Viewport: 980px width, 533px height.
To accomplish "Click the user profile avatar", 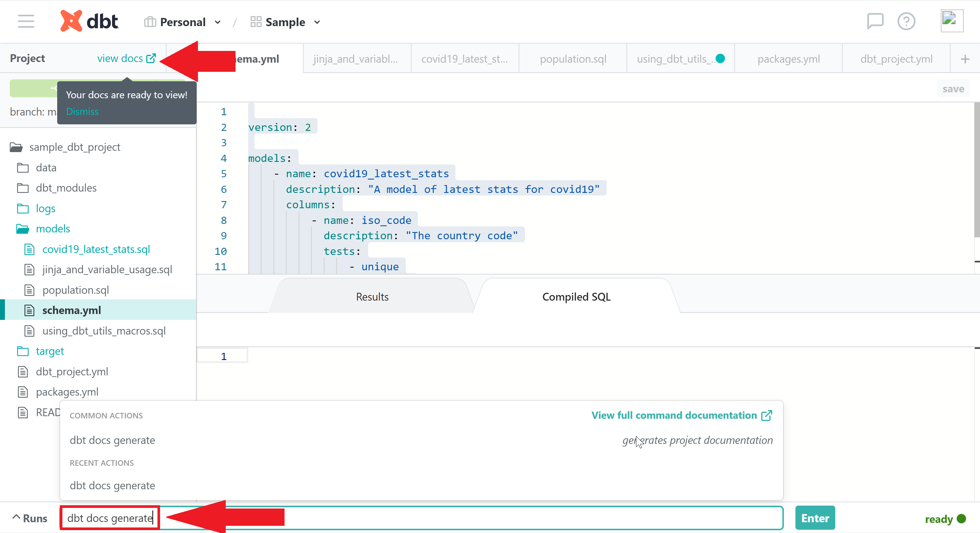I will point(952,21).
